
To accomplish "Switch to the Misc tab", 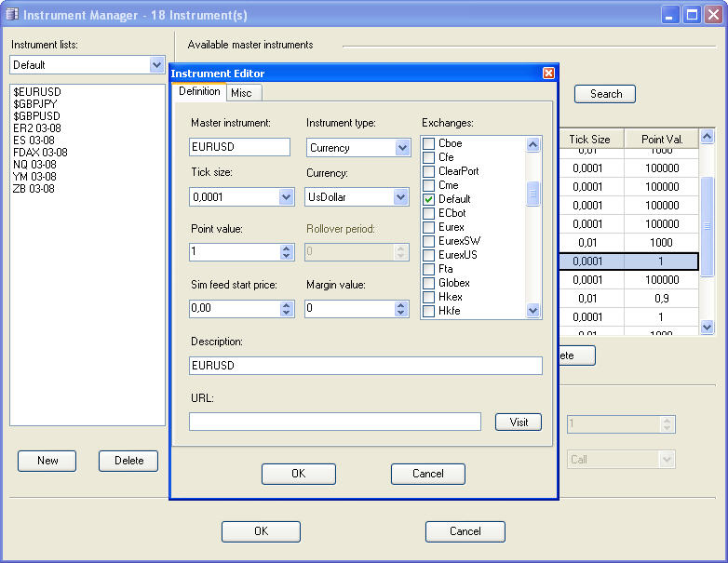I will (241, 93).
